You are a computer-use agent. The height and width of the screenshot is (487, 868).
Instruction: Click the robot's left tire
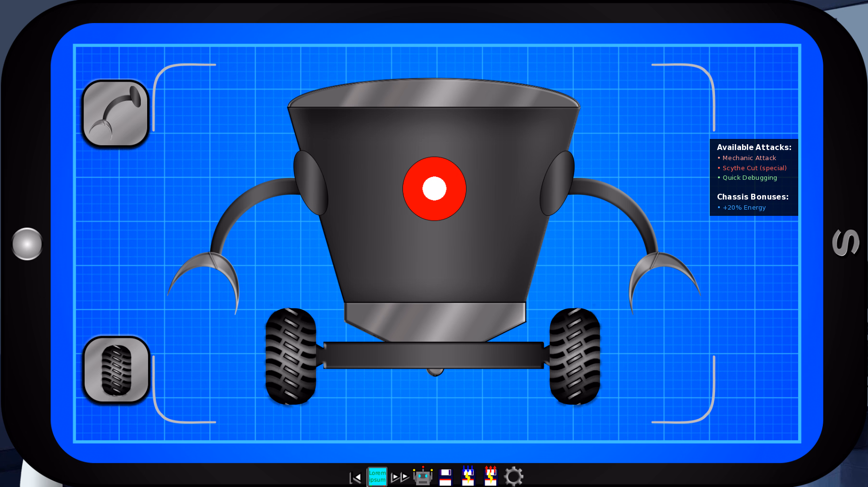291,356
